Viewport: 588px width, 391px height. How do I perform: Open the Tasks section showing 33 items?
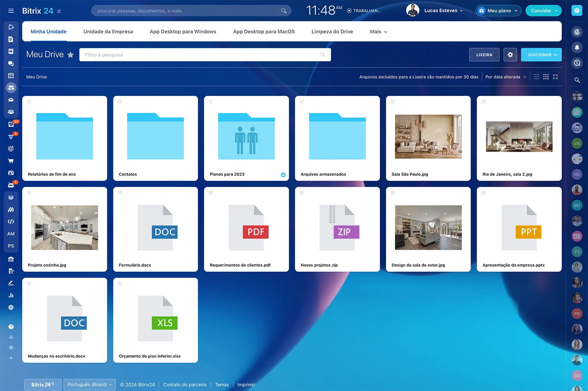pyautogui.click(x=11, y=124)
